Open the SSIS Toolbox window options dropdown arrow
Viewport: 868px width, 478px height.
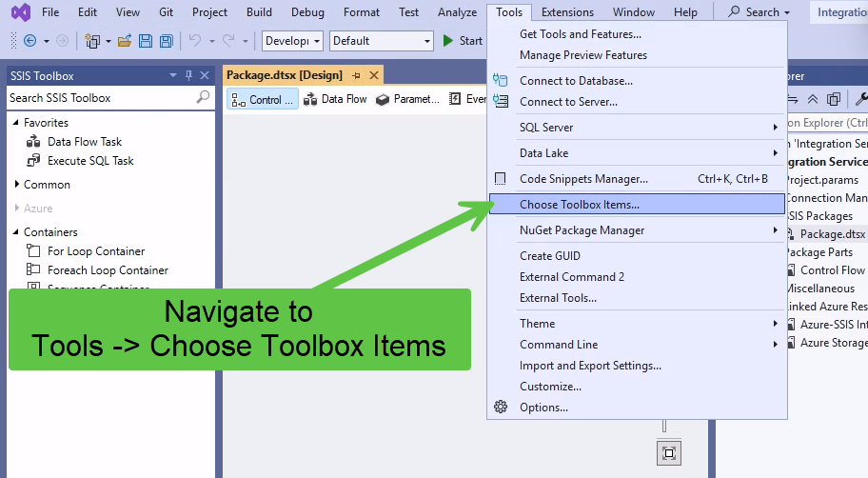click(x=173, y=75)
